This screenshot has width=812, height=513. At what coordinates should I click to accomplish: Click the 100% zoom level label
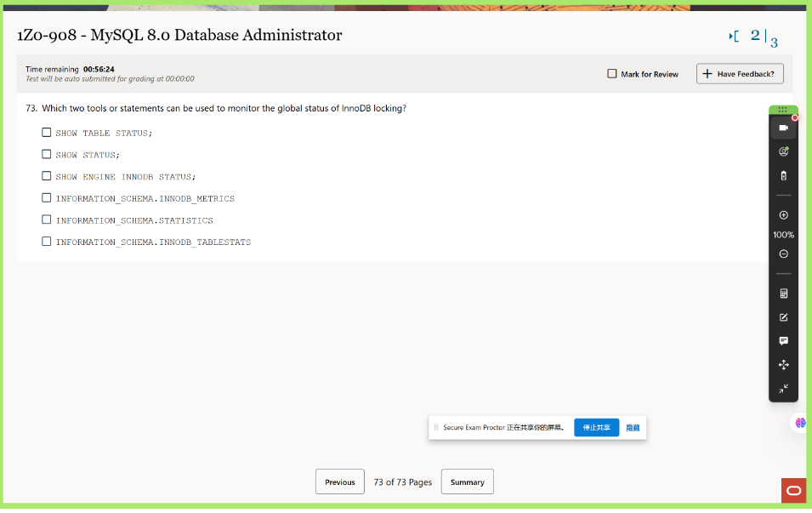pyautogui.click(x=784, y=235)
